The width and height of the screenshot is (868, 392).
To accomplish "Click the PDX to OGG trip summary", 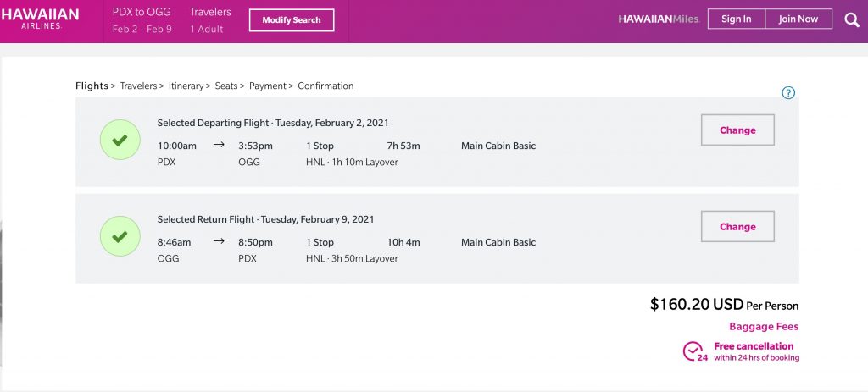I will 142,14.
